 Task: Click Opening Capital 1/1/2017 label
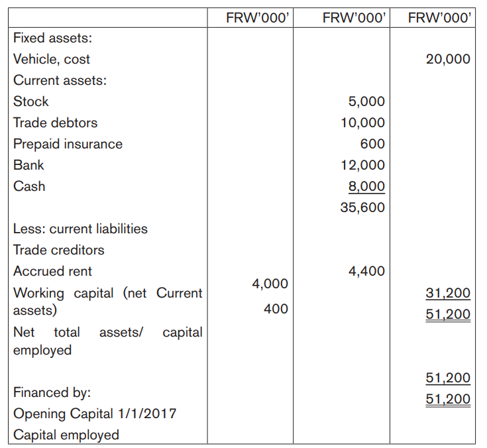(95, 414)
